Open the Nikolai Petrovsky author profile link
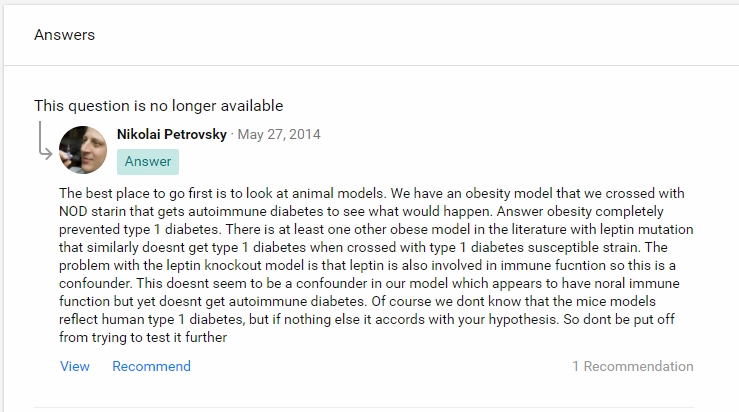 click(x=172, y=134)
